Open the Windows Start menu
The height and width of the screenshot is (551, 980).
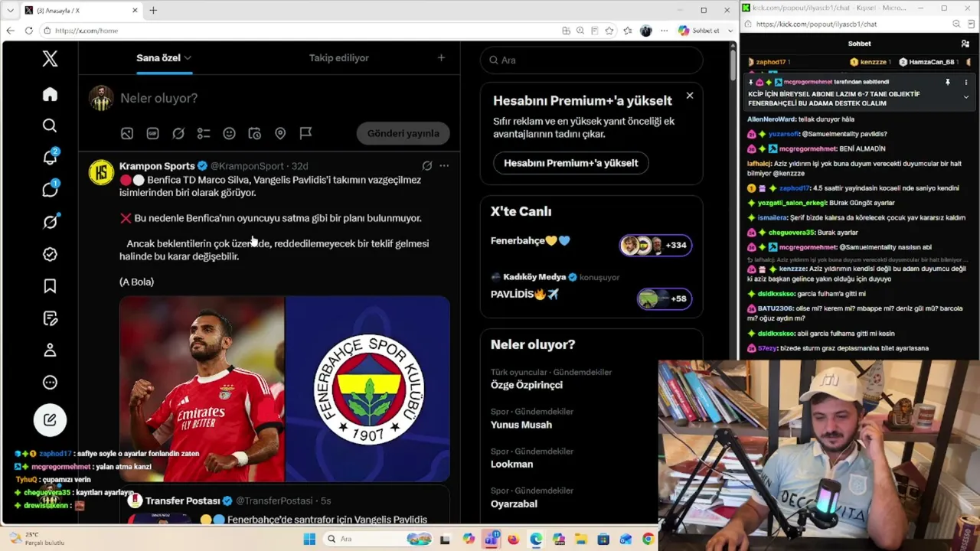point(309,539)
